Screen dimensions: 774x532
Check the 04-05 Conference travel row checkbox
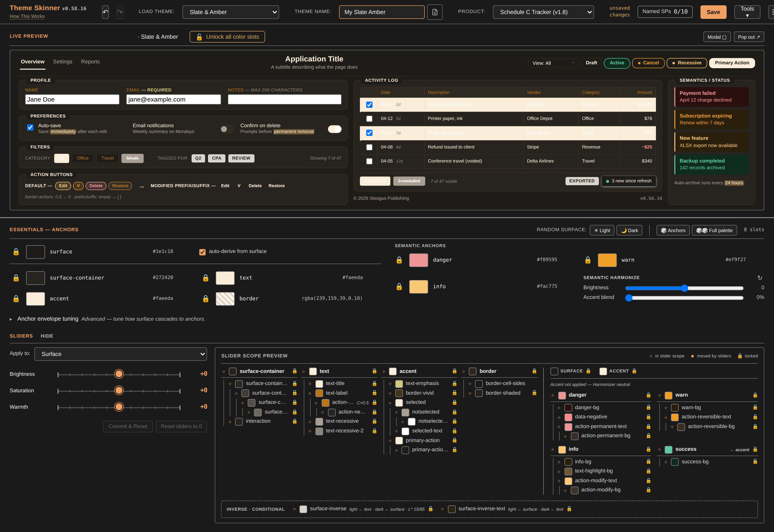[369, 161]
